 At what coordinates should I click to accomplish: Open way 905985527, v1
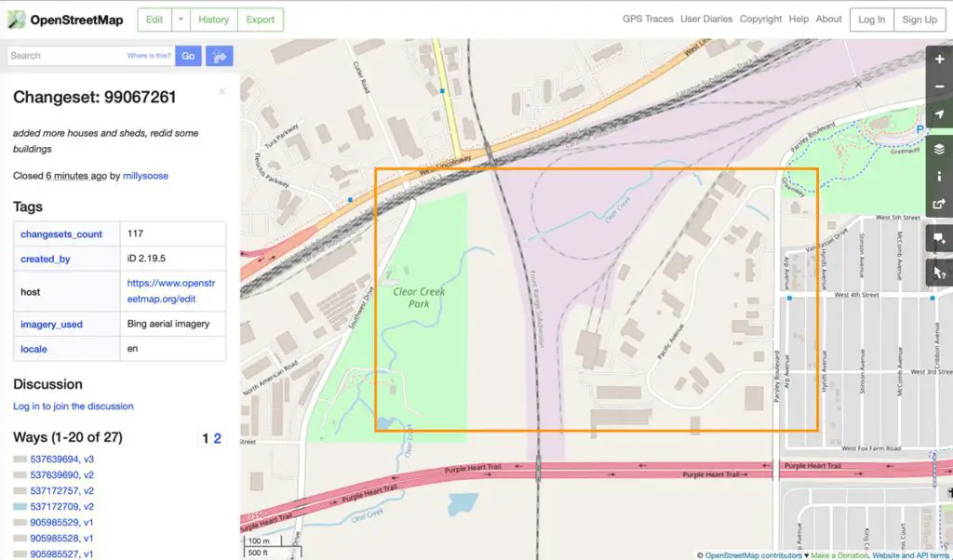point(62,553)
